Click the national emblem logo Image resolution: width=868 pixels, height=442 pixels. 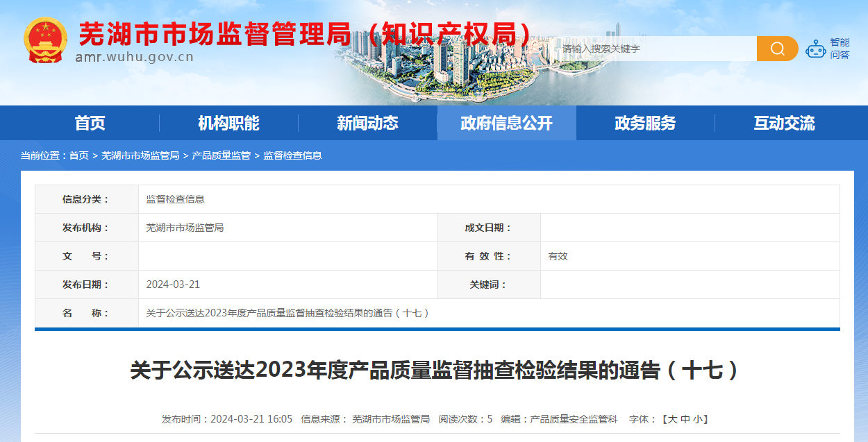46,40
